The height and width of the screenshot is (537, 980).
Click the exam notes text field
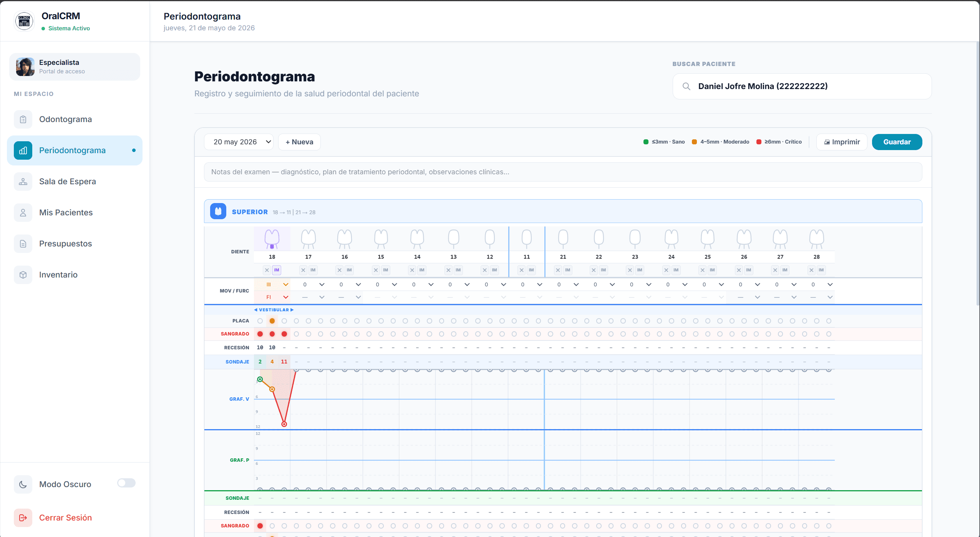563,172
